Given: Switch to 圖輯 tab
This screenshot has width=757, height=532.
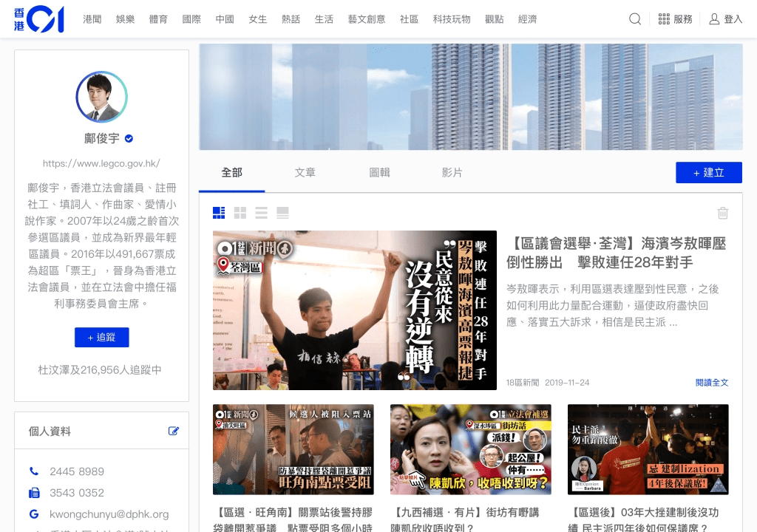Looking at the screenshot, I should tap(379, 173).
